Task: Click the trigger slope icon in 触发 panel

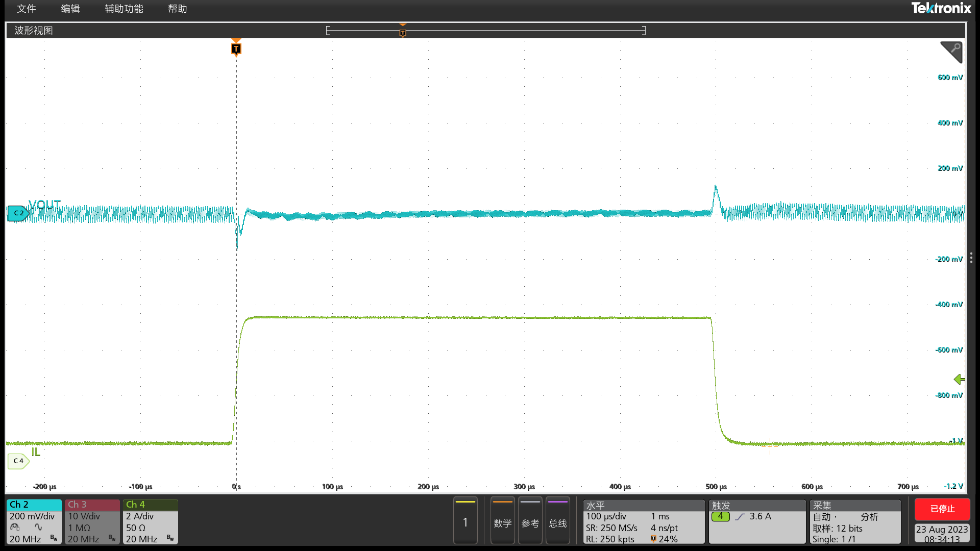Action: (x=740, y=516)
